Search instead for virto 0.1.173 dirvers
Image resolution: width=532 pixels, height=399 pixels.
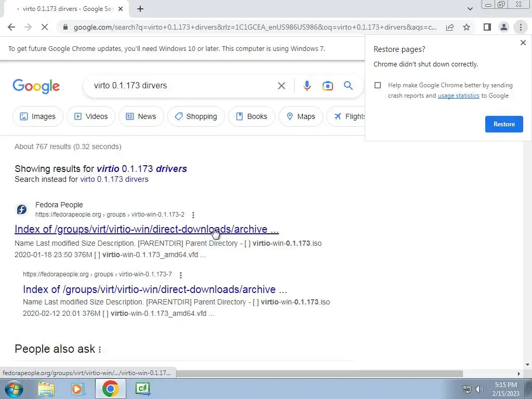[x=114, y=179]
